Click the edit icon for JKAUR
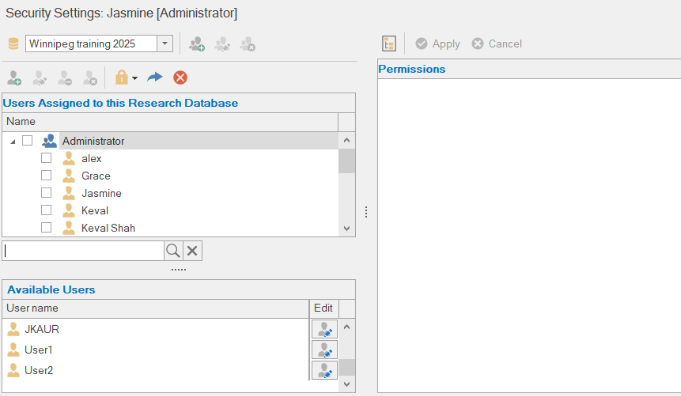Image resolution: width=681 pixels, height=396 pixels. [x=324, y=329]
